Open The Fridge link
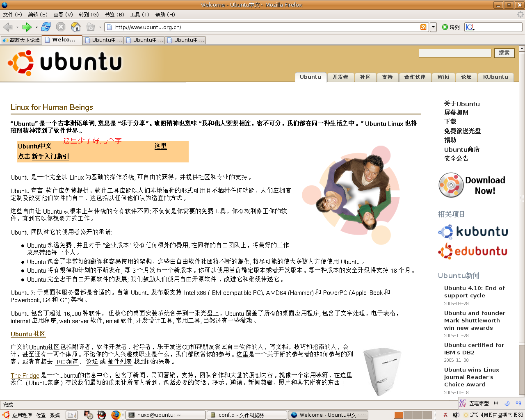 (25, 375)
